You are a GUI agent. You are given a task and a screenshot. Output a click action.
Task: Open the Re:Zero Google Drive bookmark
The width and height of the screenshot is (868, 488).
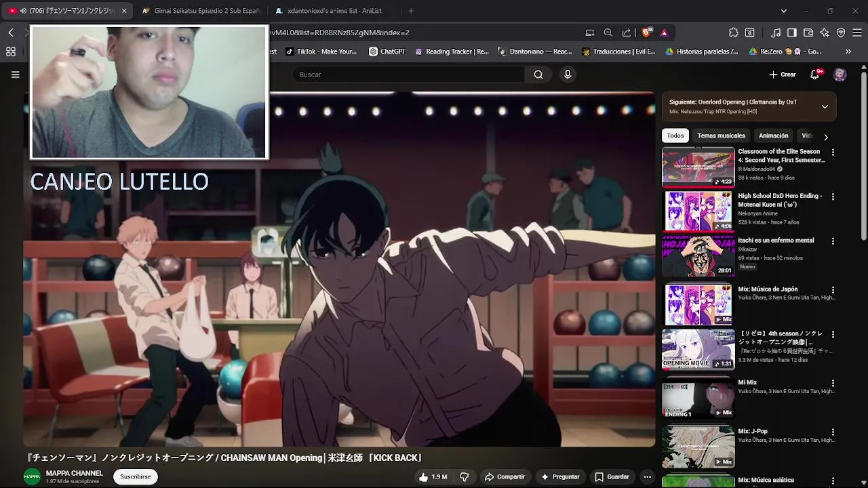tap(785, 52)
